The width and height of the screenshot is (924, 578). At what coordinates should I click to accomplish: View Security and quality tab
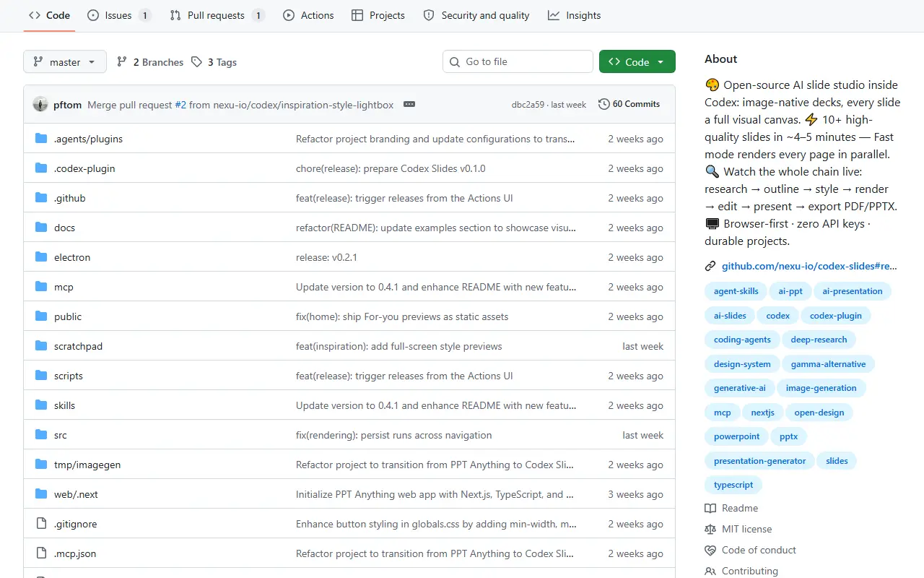[x=476, y=15]
